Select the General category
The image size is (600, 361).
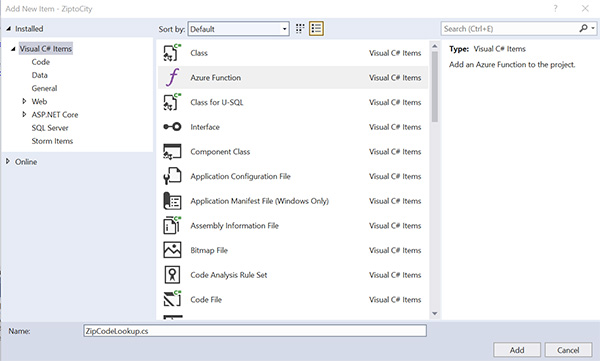[x=44, y=88]
